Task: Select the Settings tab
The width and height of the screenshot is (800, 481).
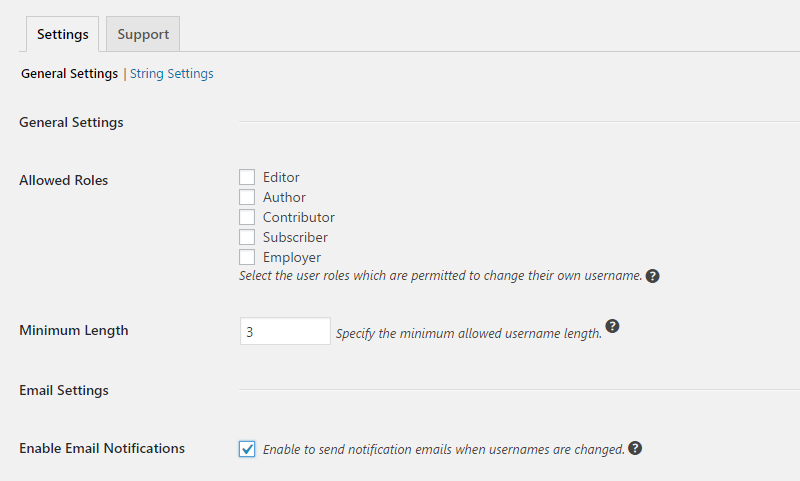Action: (62, 34)
